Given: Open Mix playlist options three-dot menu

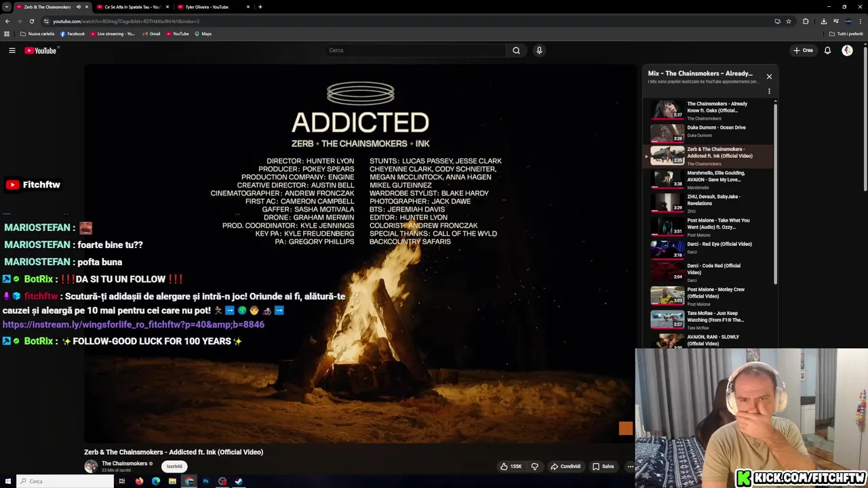Looking at the screenshot, I should [x=769, y=91].
